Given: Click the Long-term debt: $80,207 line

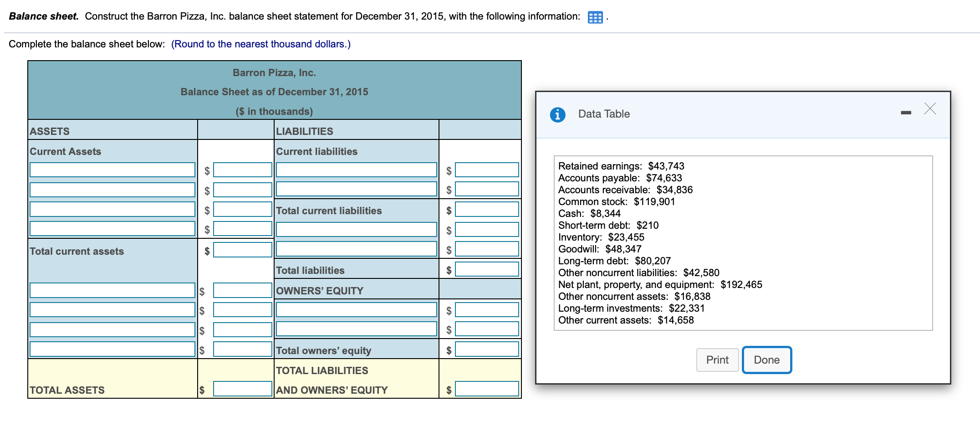Looking at the screenshot, I should pyautogui.click(x=614, y=261).
